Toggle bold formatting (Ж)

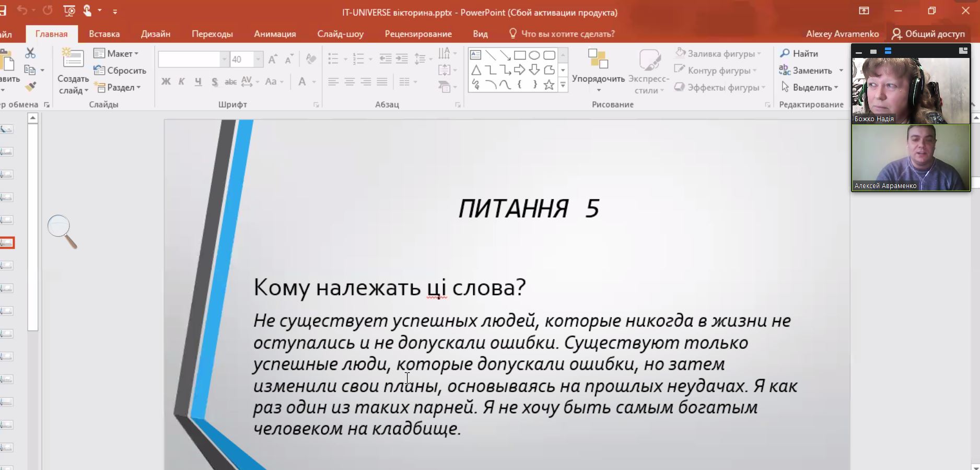click(x=166, y=81)
